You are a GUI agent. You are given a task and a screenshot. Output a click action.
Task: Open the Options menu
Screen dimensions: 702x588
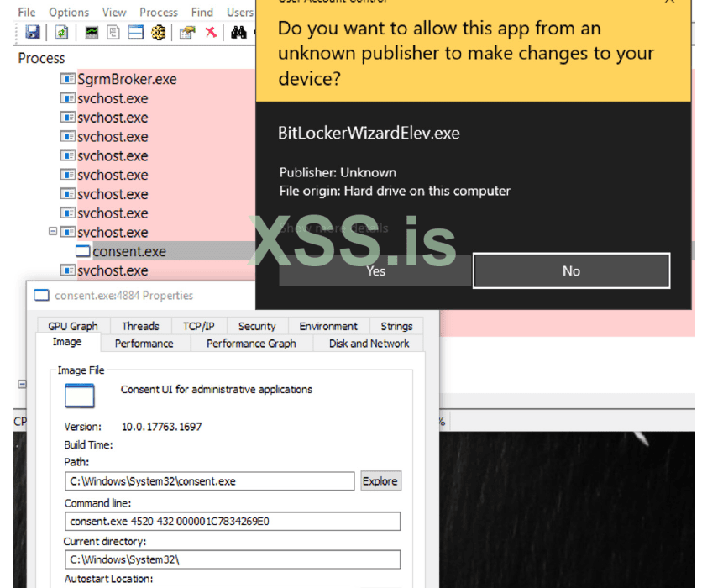pyautogui.click(x=69, y=12)
